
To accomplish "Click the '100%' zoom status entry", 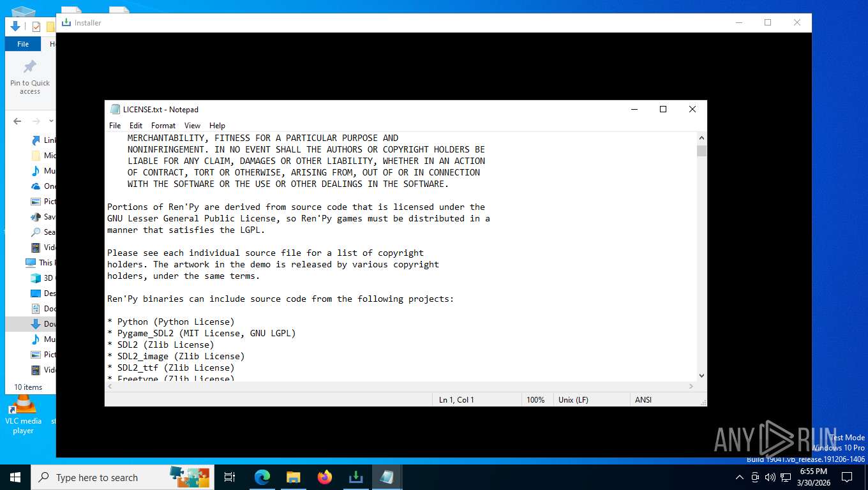I will 535,400.
